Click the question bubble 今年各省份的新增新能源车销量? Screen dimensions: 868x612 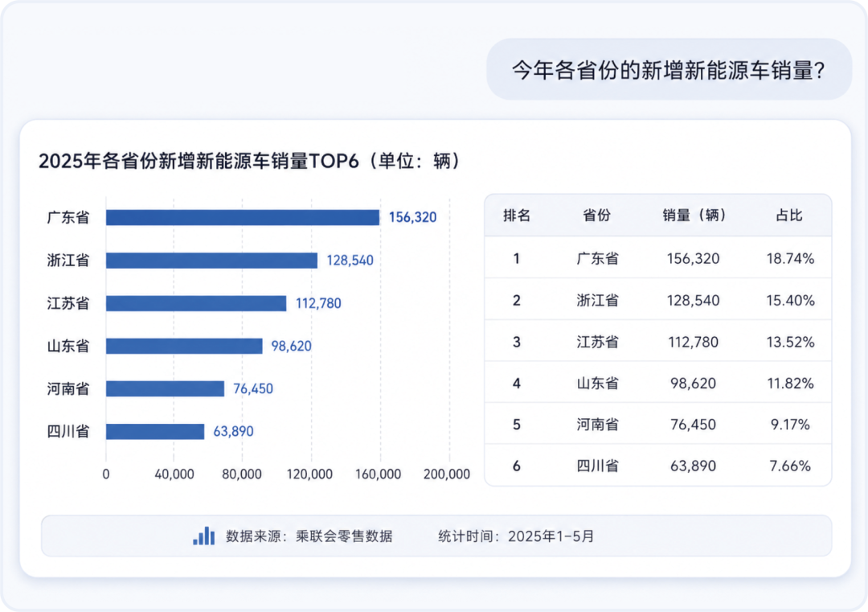click(x=669, y=69)
